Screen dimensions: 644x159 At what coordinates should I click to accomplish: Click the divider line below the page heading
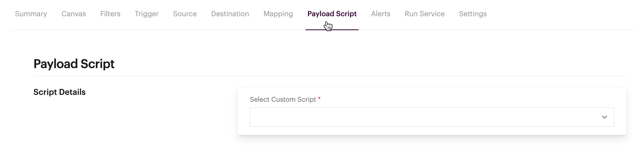[330, 76]
